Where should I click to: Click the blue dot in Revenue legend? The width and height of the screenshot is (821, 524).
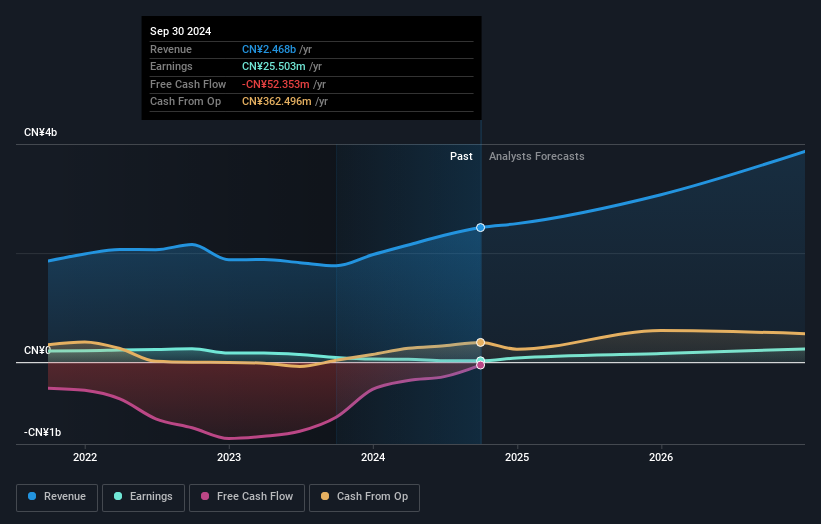tap(32, 496)
